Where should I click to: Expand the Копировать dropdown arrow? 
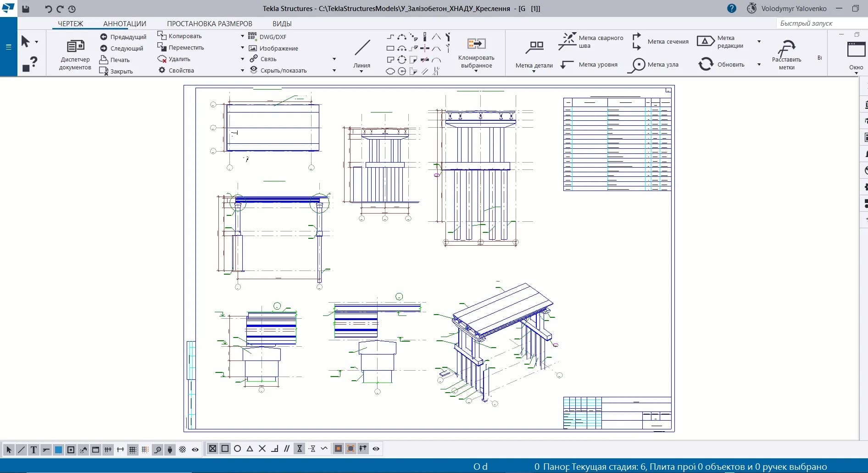click(x=242, y=36)
